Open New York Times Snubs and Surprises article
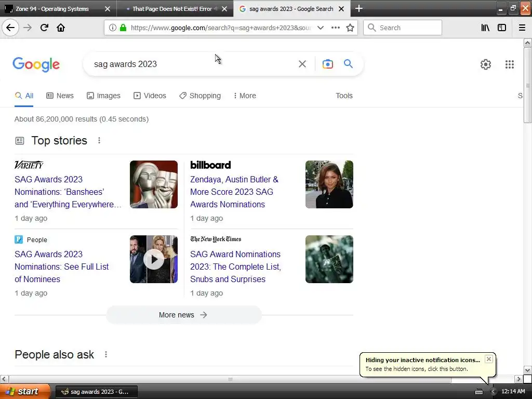Viewport: 532px width, 399px height. pos(235,267)
